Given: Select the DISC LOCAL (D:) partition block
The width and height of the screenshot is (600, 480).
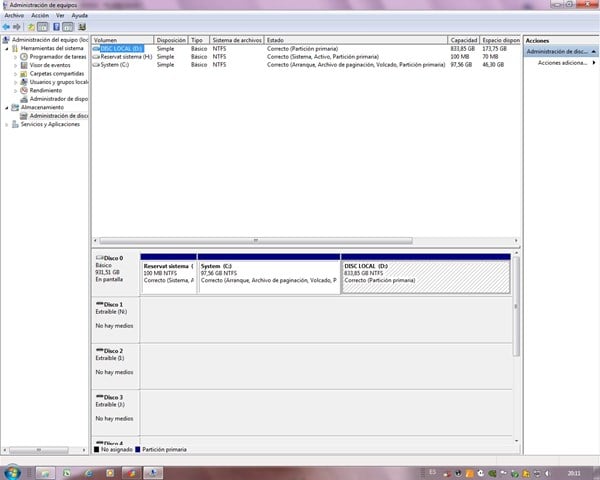Looking at the screenshot, I should (426, 274).
